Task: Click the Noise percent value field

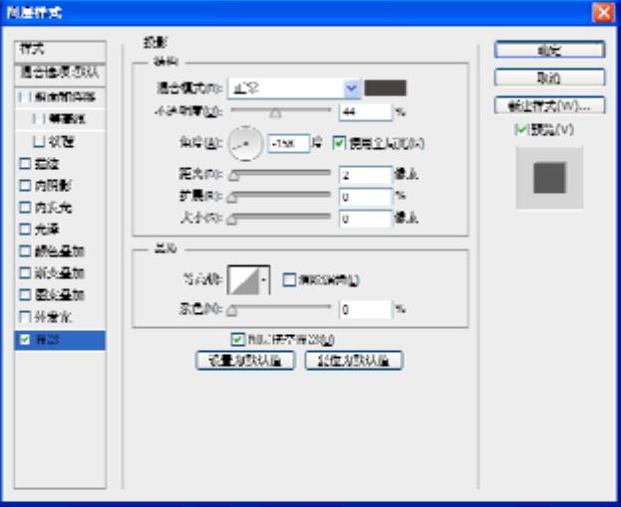Action: (365, 309)
